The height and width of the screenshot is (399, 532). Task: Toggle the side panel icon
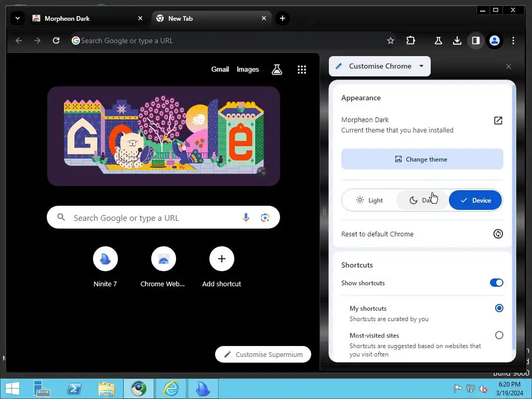[476, 41]
